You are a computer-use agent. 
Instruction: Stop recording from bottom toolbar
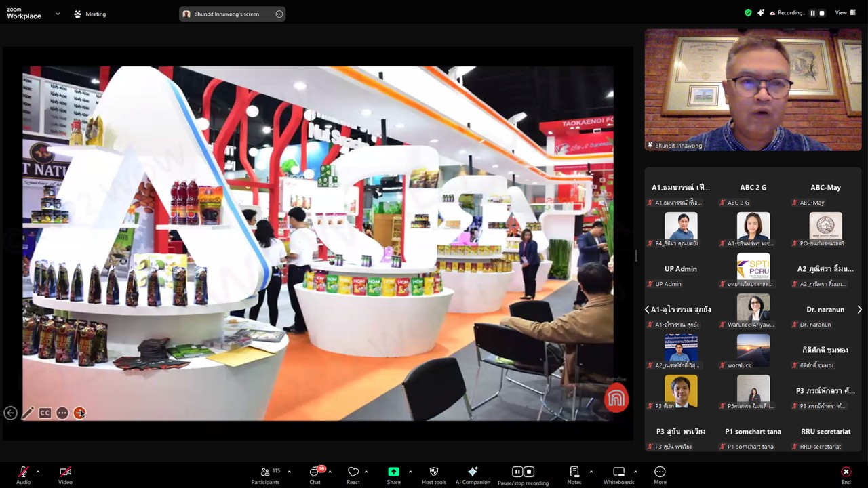click(529, 472)
